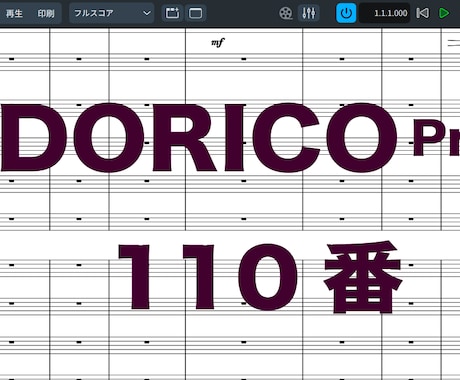This screenshot has width=460, height=380.
Task: Click the 1.1.1.000 transport position display
Action: point(385,13)
